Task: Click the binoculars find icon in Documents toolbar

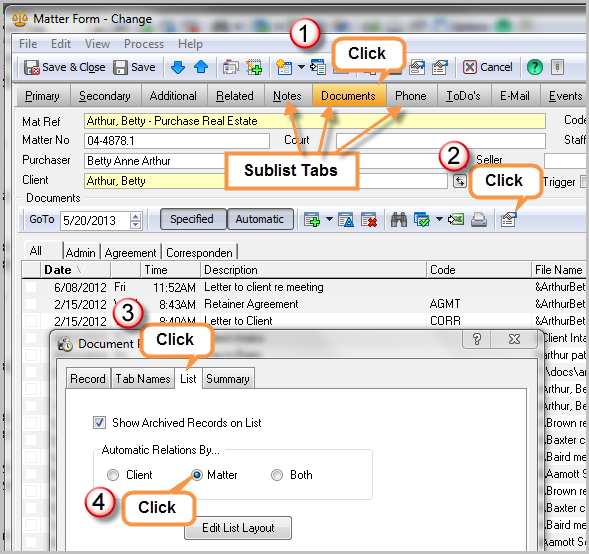Action: click(x=399, y=219)
